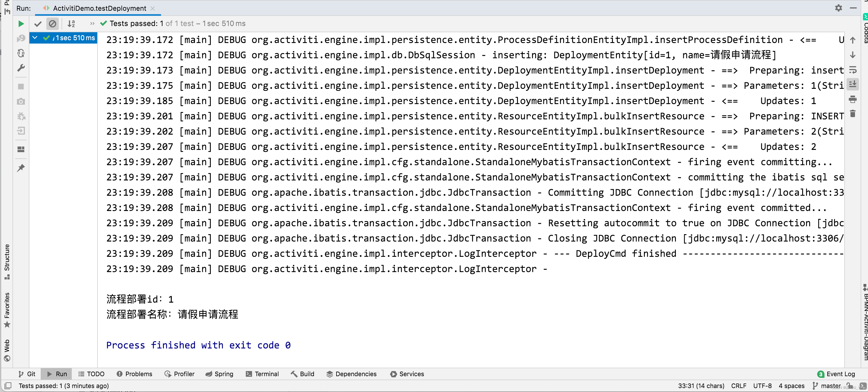The image size is (868, 392).
Task: Open the wrench test runner settings
Action: tap(21, 68)
